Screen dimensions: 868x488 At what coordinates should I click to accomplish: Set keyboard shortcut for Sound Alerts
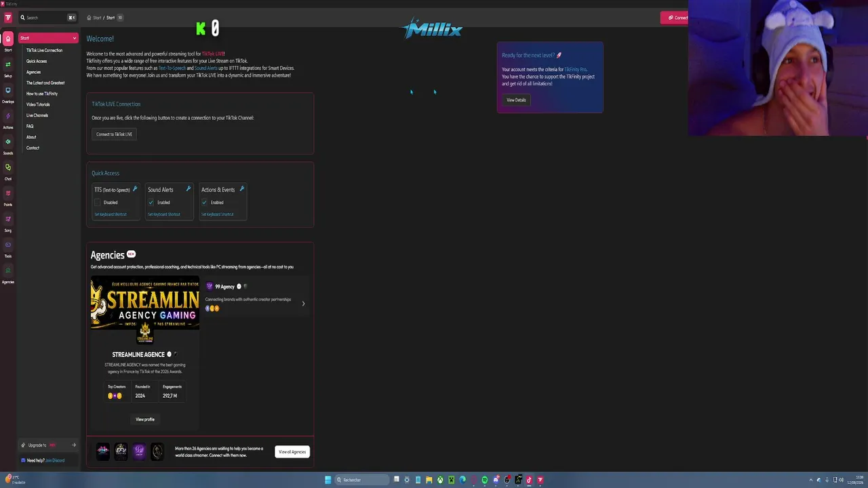164,214
